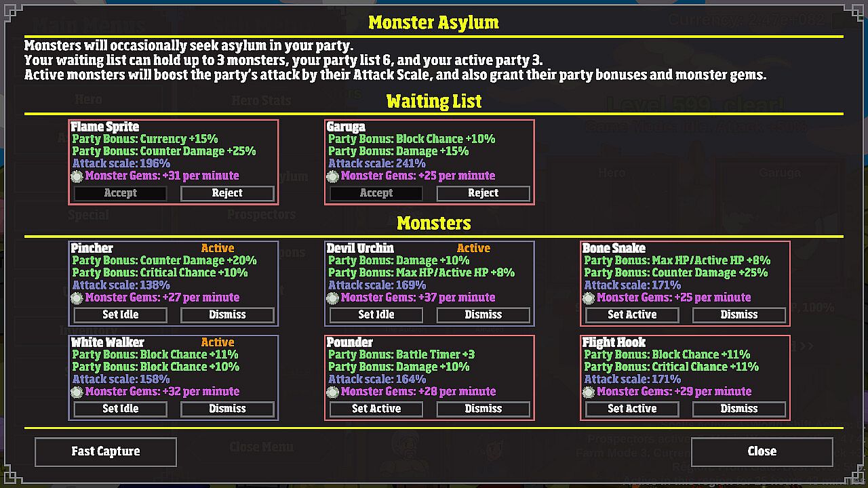Set Bone Snake as active

(x=631, y=315)
